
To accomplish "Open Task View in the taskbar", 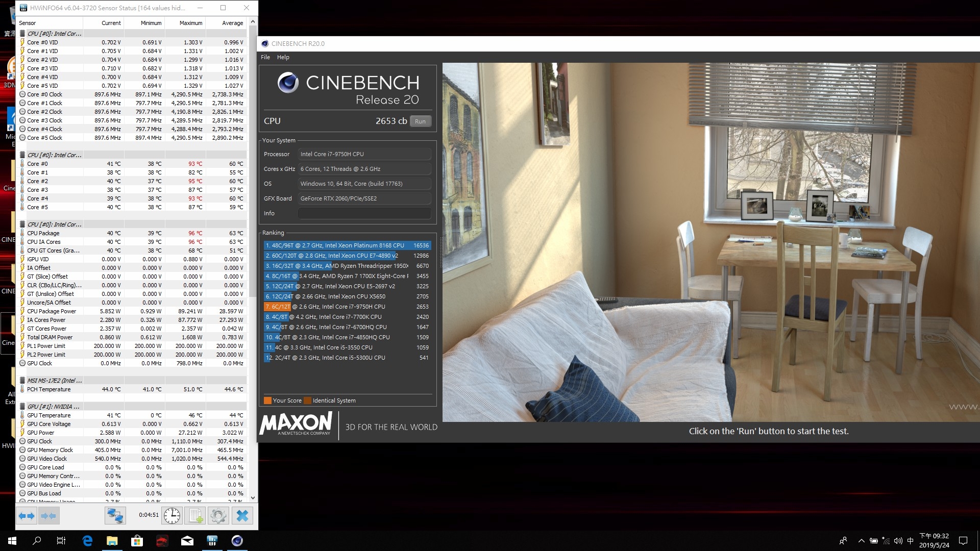I will (x=61, y=541).
